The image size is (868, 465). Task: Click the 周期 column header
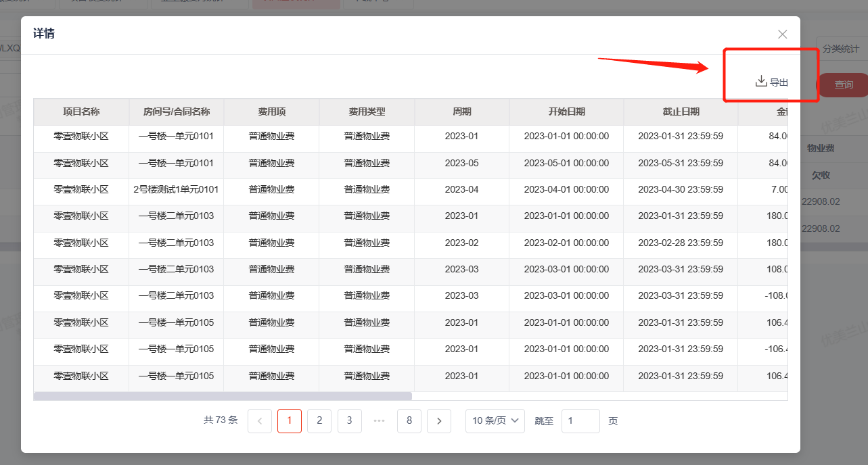tap(462, 112)
